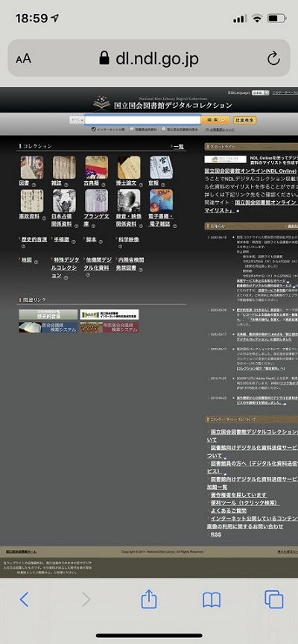Open the 脚本 collection link
The image size is (298, 644).
point(91,239)
